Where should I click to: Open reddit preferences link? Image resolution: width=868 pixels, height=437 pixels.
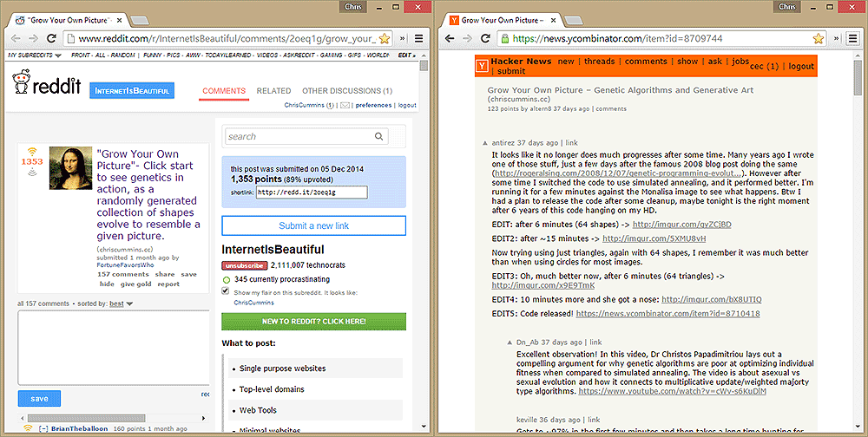[x=373, y=105]
